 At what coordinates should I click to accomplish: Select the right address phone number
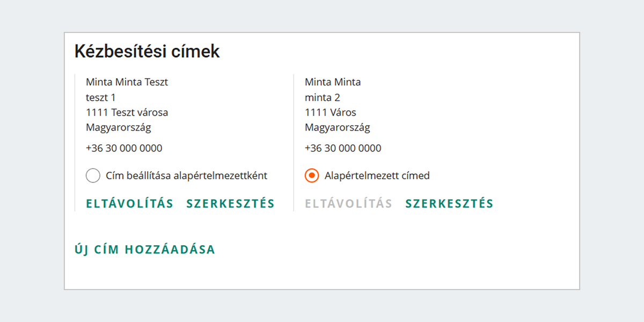(343, 148)
